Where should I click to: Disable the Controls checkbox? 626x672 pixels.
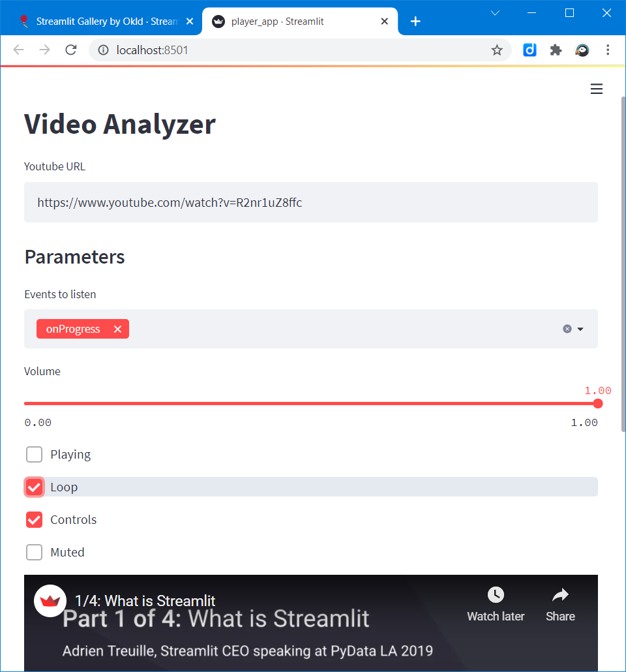click(35, 519)
